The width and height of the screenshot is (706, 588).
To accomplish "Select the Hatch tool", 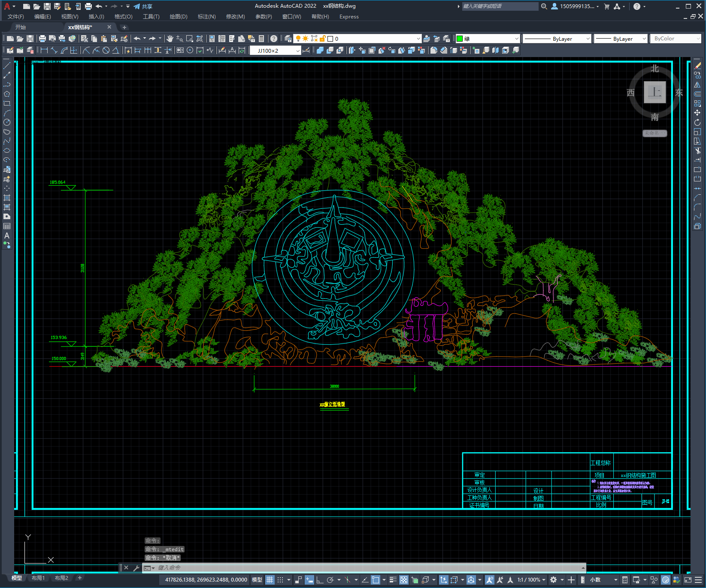I will 7,198.
